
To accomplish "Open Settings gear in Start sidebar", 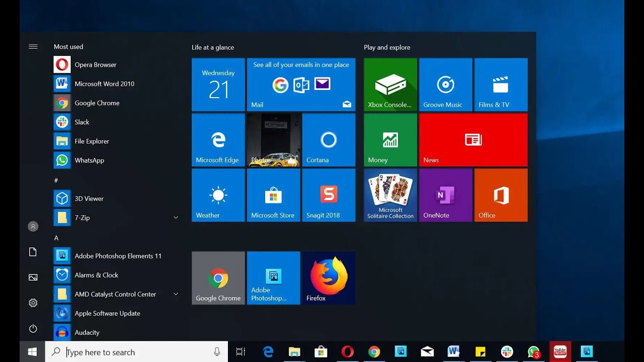I will tap(33, 303).
